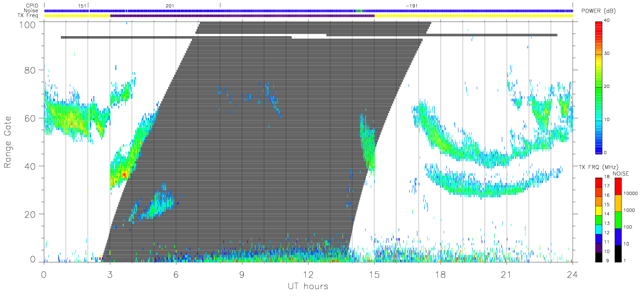
Task: Click the 100 label on the noise legend
Action: pyautogui.click(x=628, y=227)
